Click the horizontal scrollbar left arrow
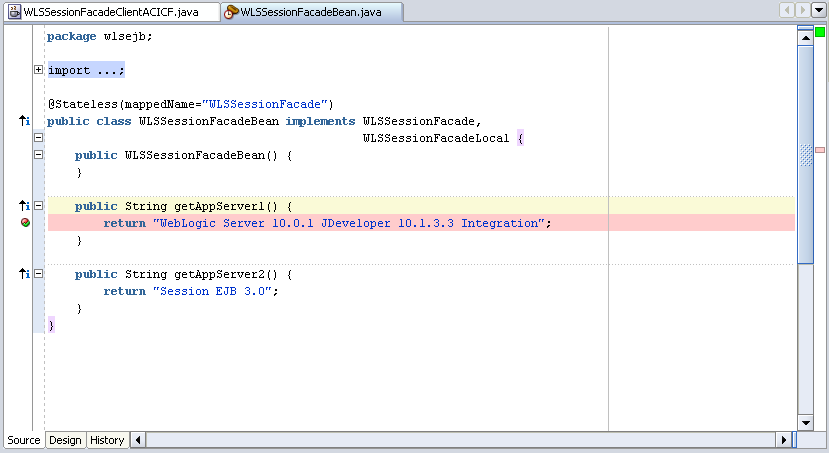The image size is (829, 453). [x=138, y=440]
